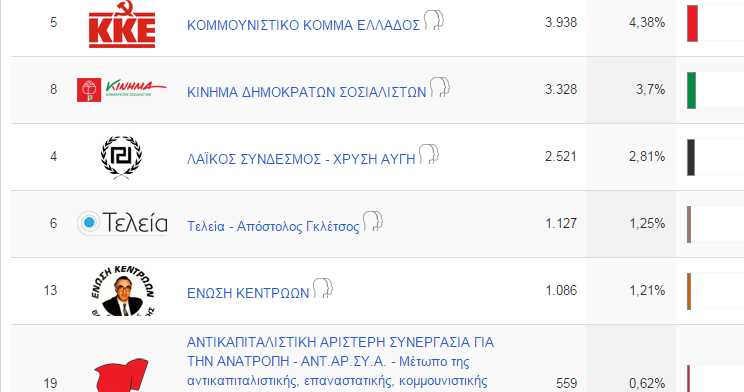Screen dimensions: 744x392
Task: Open candidates icon next to ΚΟΜΜΟΥΝΙΣΤΙΚΟ ΚΟΜΜΑ ΕΛΛΑΔΟΣ
Action: [433, 20]
